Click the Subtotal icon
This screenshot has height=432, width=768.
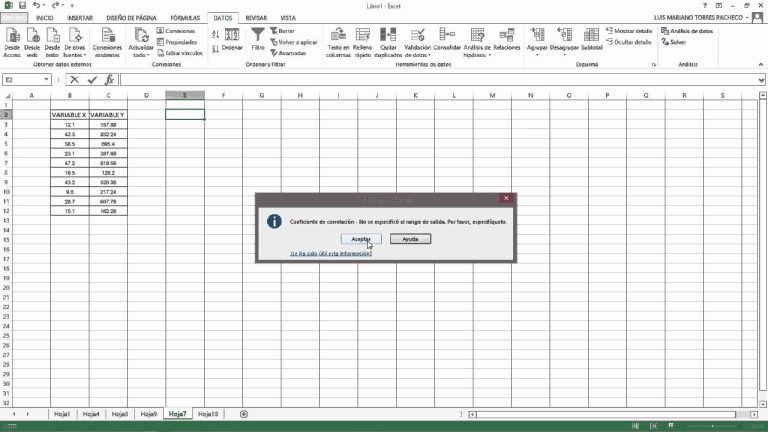[x=591, y=40]
